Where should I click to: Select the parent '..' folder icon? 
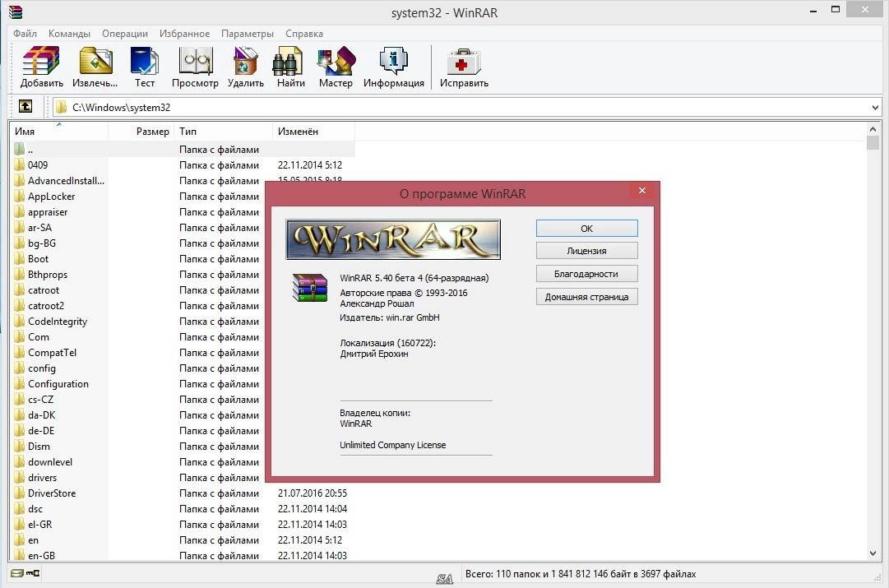pos(20,149)
